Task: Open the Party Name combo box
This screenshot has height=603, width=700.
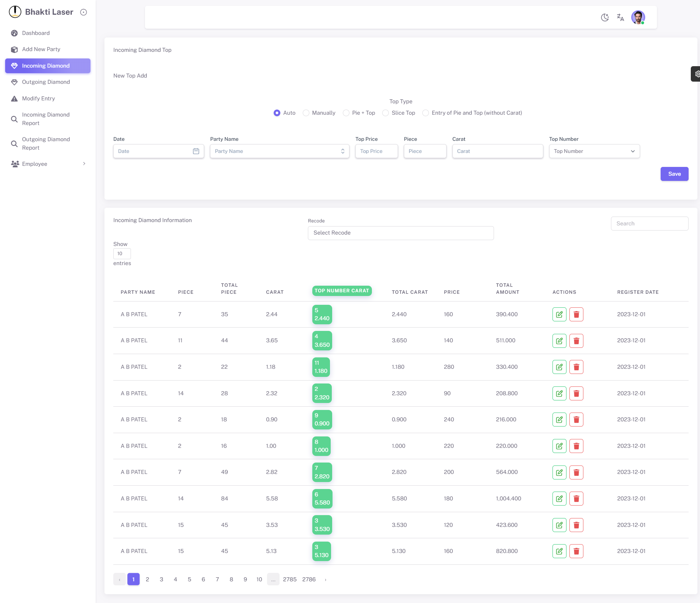Action: tap(279, 151)
